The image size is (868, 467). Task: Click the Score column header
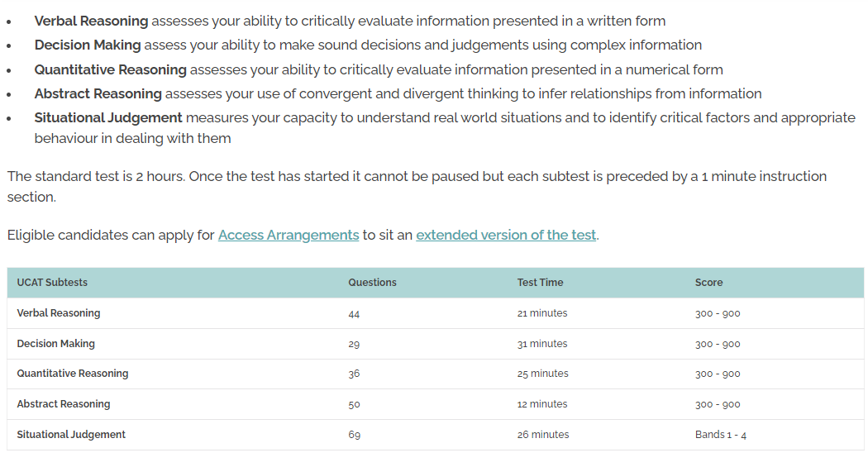(x=708, y=282)
